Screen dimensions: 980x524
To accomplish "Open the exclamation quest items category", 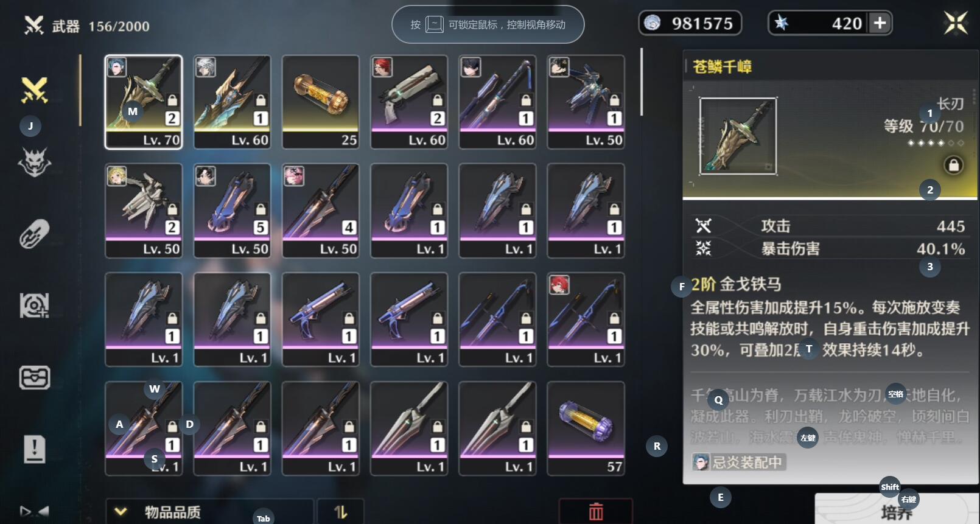I will (x=35, y=450).
